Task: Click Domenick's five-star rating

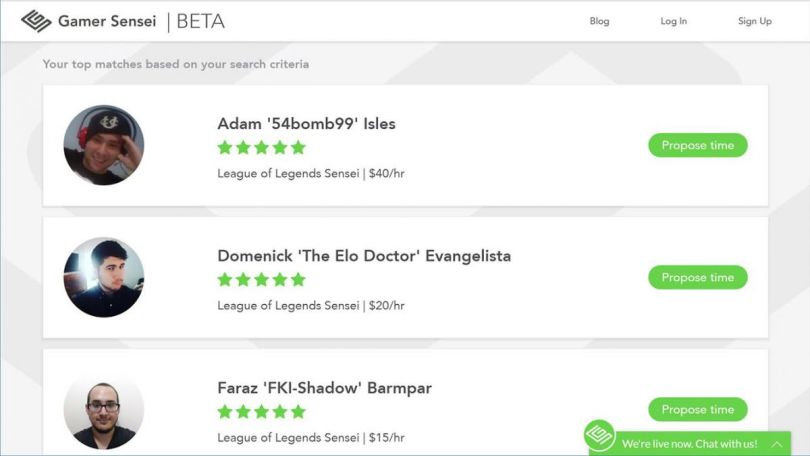Action: pos(261,280)
